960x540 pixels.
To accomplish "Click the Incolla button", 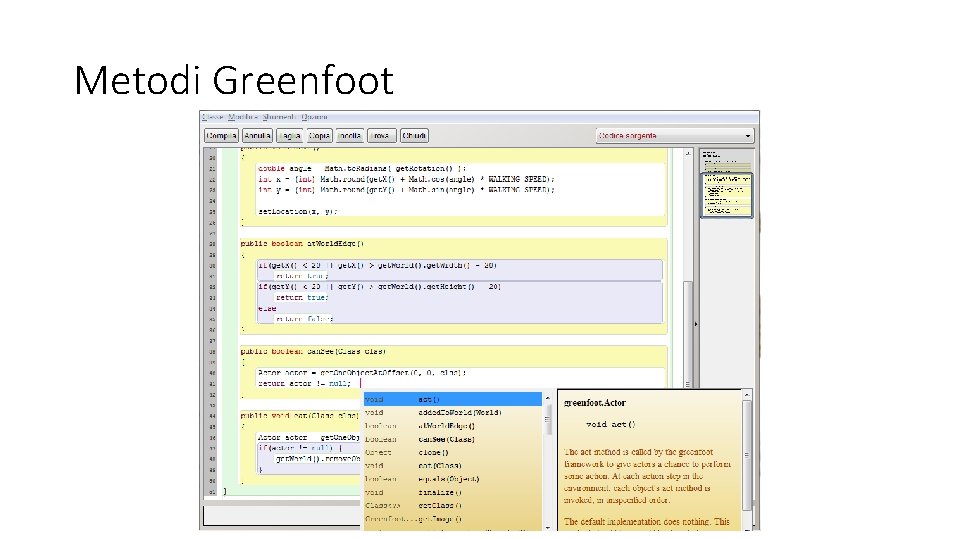I will tap(349, 136).
